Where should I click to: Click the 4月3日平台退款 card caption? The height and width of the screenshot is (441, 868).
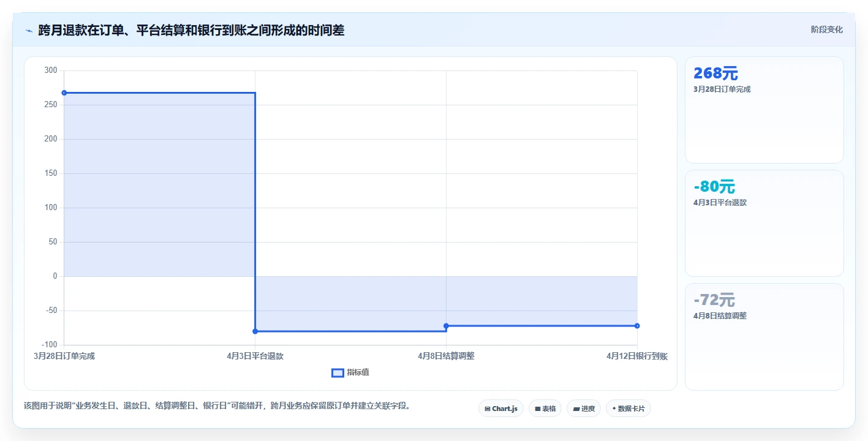pyautogui.click(x=720, y=203)
